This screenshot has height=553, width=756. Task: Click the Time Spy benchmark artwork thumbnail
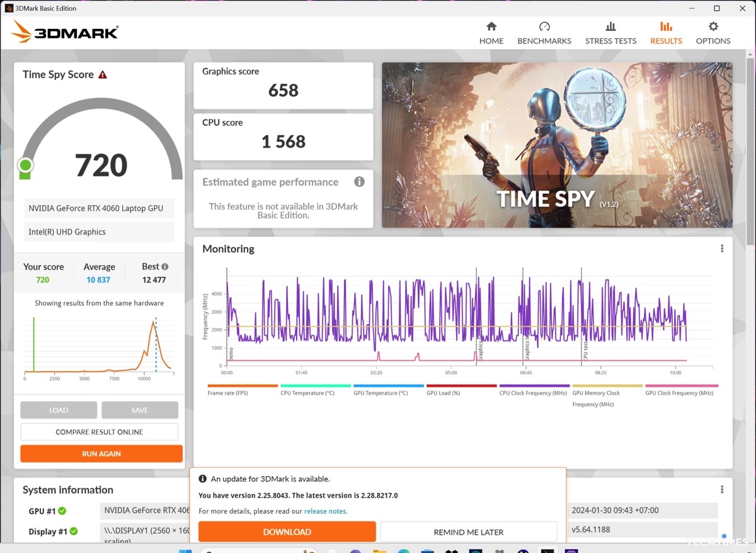[557, 144]
